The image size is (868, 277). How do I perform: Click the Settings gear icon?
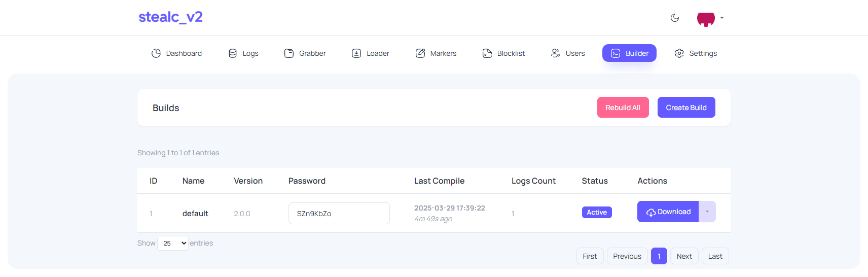[679, 53]
